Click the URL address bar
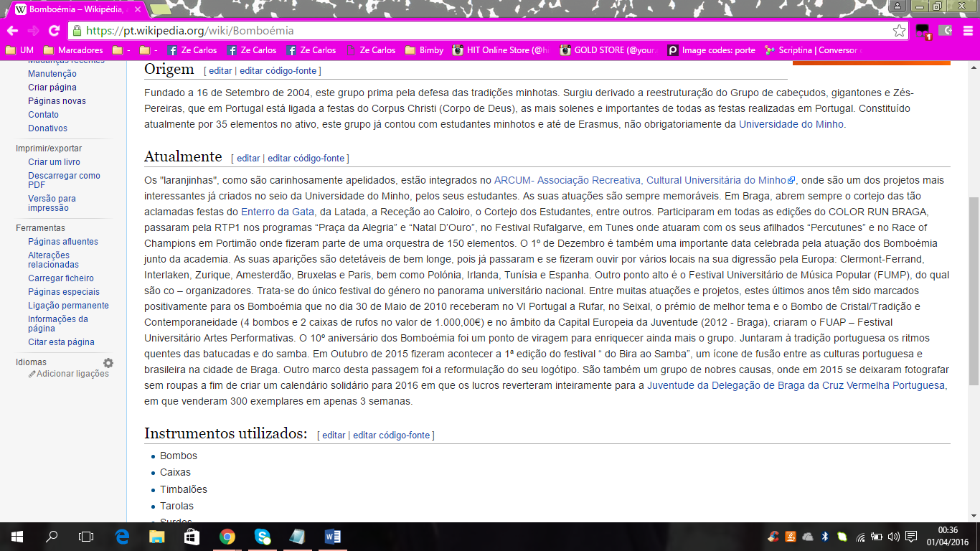The image size is (980, 551). (481, 31)
